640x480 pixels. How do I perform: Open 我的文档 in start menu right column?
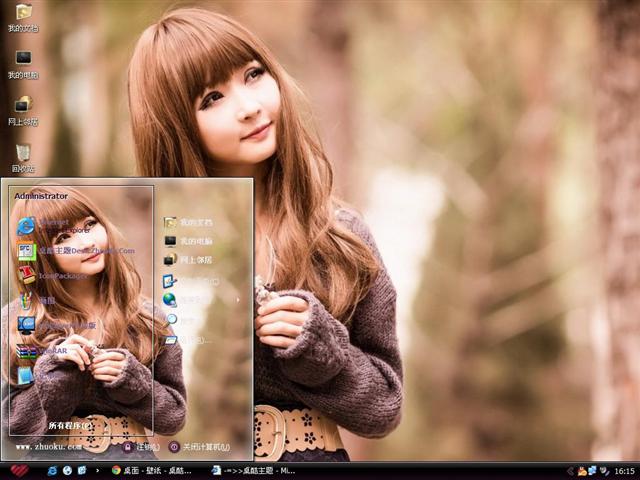188,222
